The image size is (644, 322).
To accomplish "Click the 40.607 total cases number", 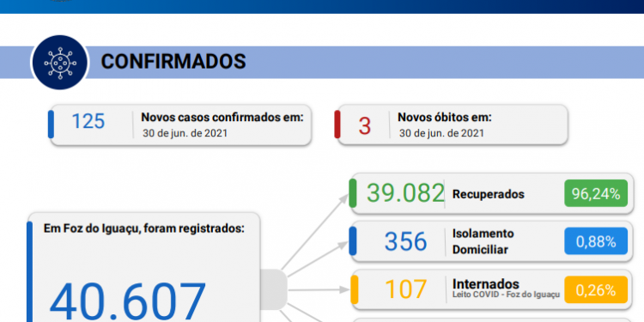I will coord(128,301).
